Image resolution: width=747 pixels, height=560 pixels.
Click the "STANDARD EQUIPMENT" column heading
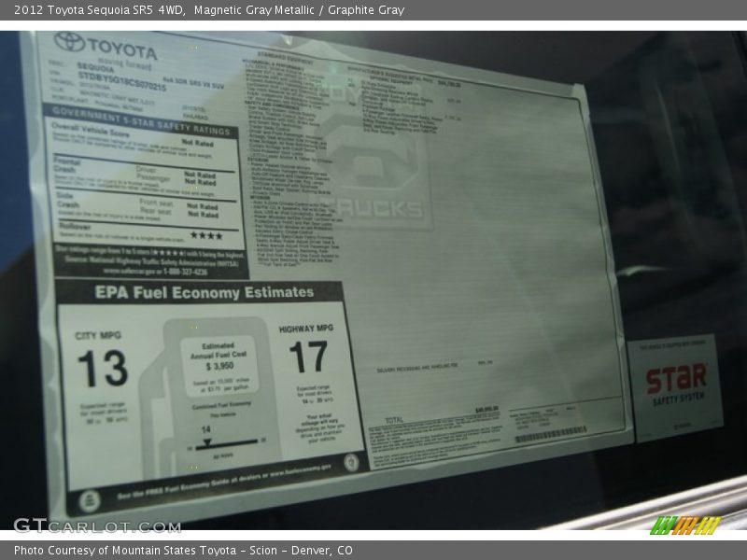(285, 58)
